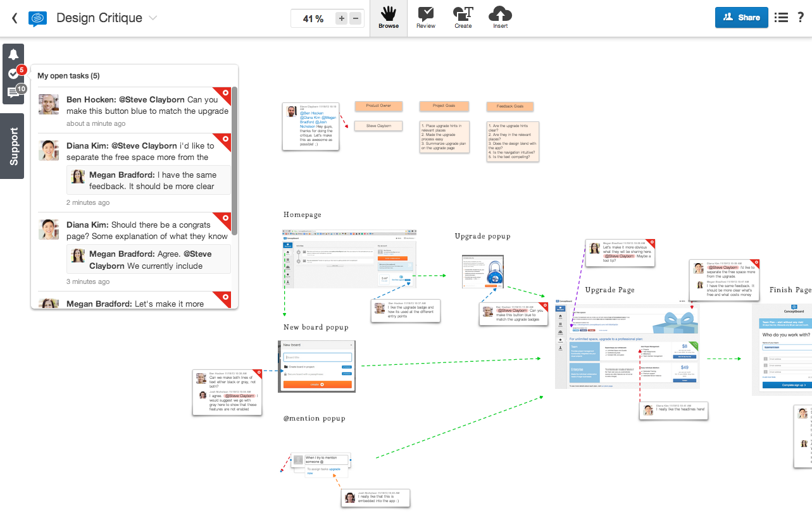This screenshot has height=523, width=812.
Task: Open notifications bell icon
Action: (13, 54)
